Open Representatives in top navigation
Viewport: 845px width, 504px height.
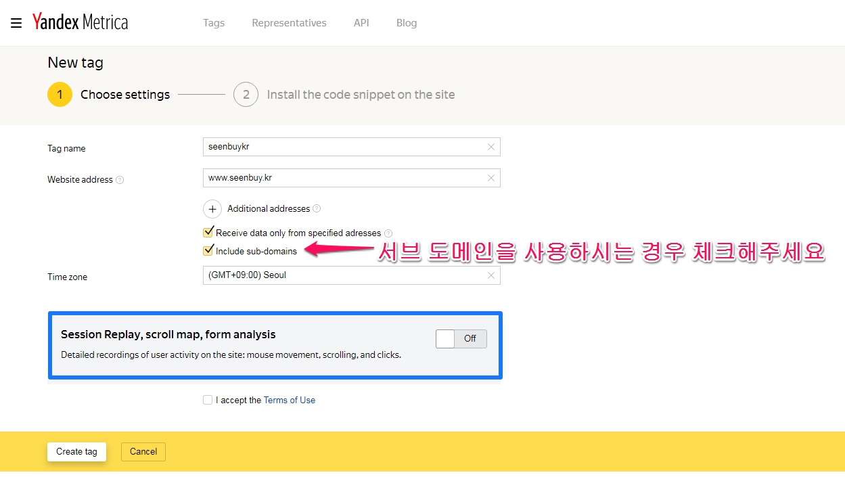[289, 23]
